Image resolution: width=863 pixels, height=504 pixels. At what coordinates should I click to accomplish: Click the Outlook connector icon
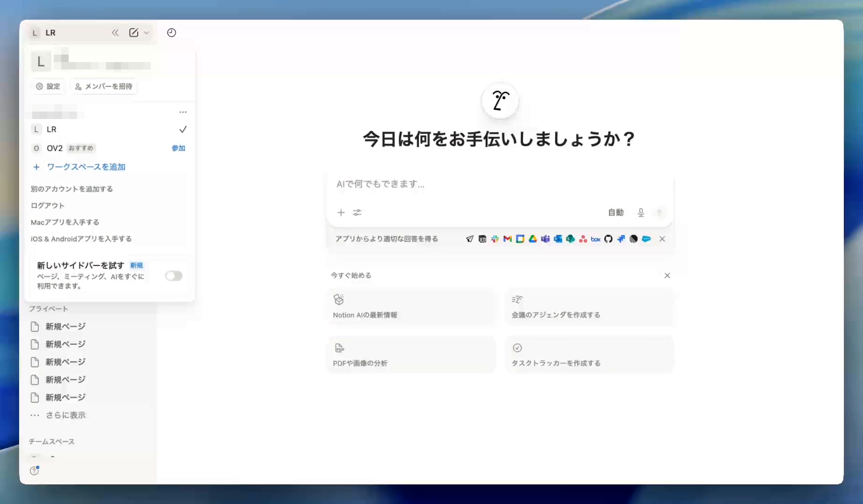[x=558, y=239]
